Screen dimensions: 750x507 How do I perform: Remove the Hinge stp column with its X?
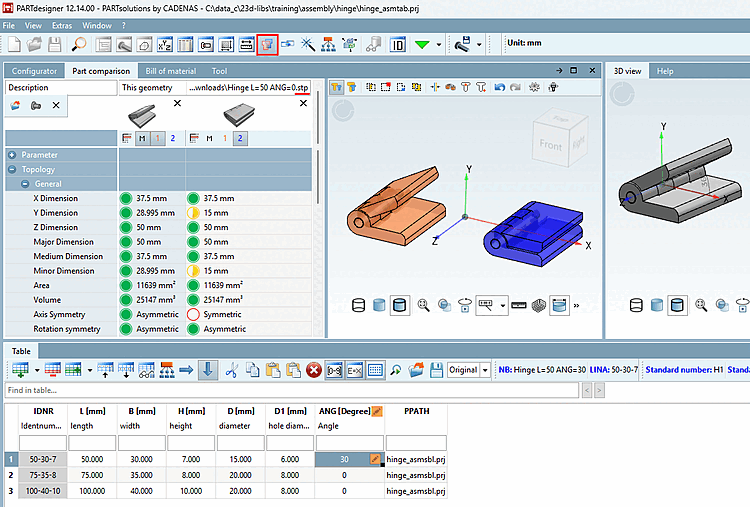pyautogui.click(x=303, y=103)
